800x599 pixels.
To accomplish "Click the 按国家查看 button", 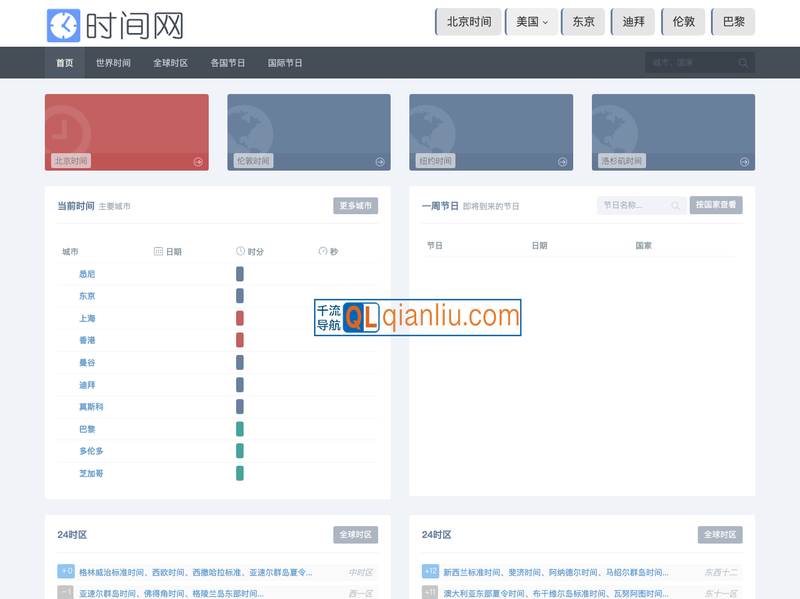I will [716, 206].
